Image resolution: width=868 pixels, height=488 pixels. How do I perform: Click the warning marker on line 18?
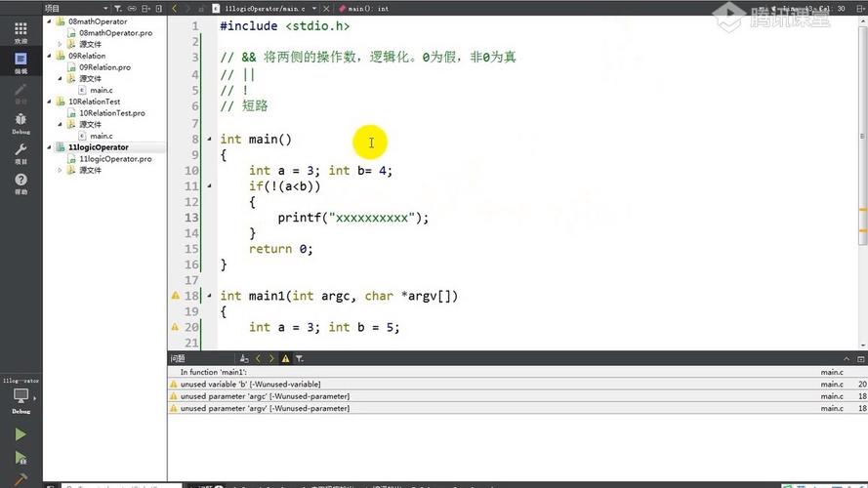(176, 296)
